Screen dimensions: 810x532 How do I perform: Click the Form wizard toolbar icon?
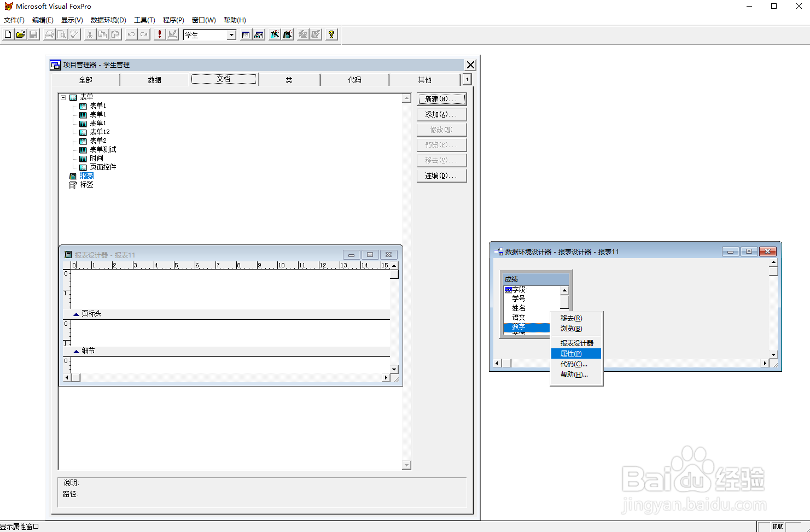click(275, 34)
